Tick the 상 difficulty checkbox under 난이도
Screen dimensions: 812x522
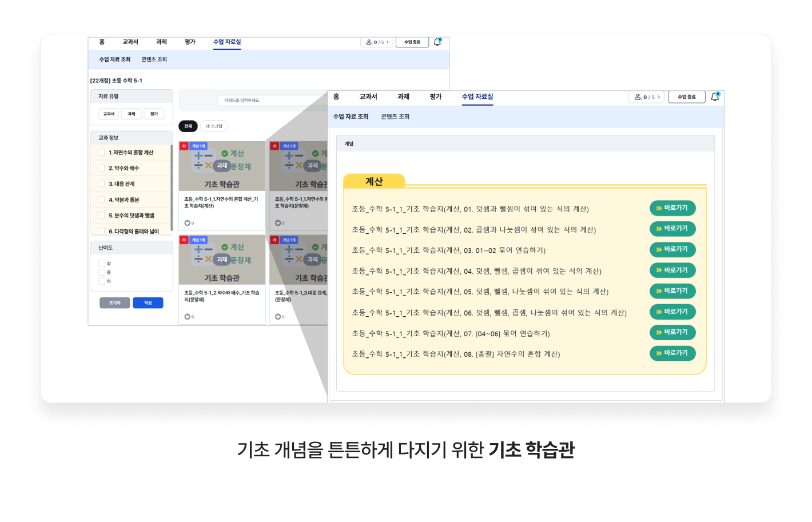pos(102,264)
